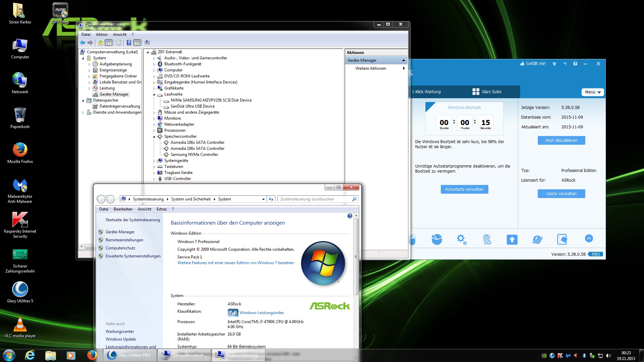Screen dimensions: 644x362
Task: Open the Aktion menu in Computerverwaltung
Action: [102, 35]
